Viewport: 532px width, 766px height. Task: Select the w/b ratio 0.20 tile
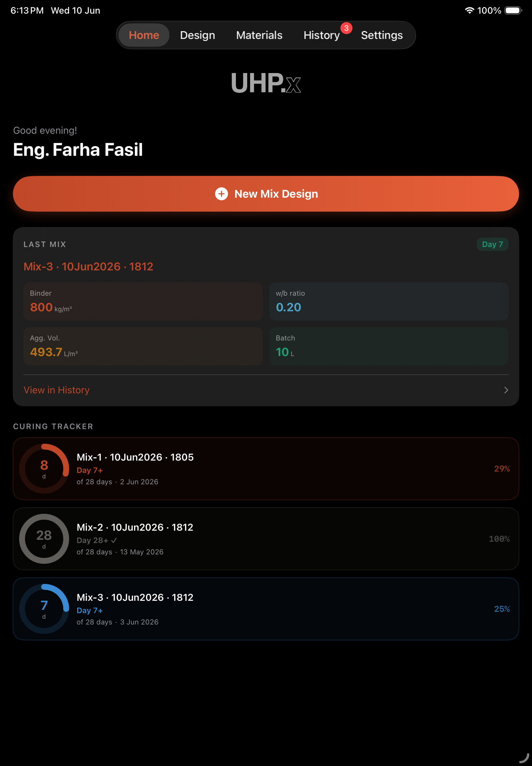[x=389, y=302]
